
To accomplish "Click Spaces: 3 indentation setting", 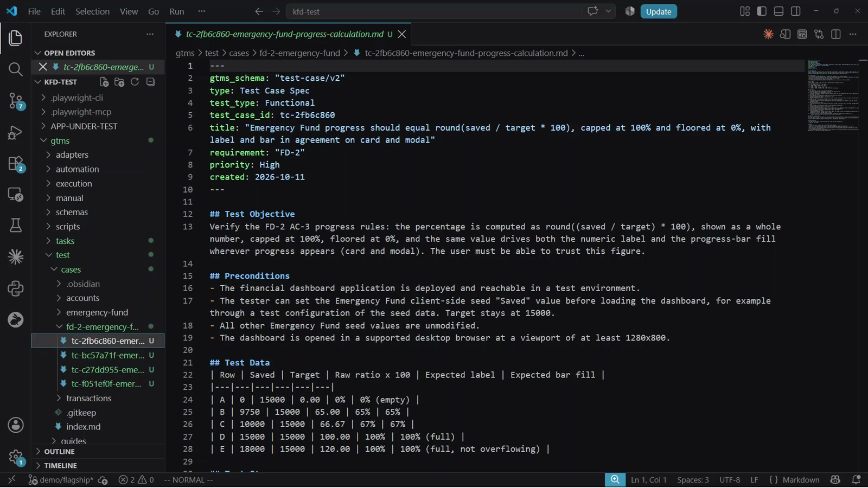I will coord(693,480).
